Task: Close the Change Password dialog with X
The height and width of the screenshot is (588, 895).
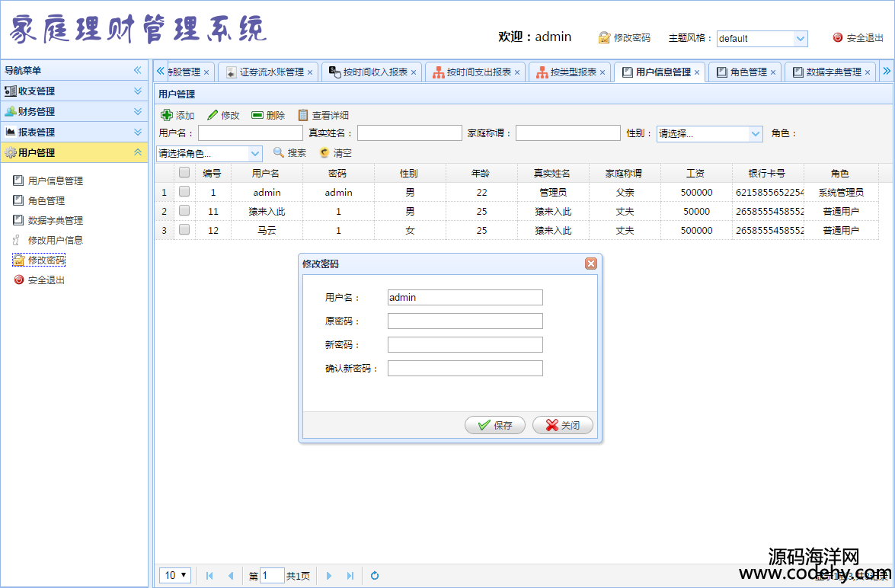Action: coord(590,264)
